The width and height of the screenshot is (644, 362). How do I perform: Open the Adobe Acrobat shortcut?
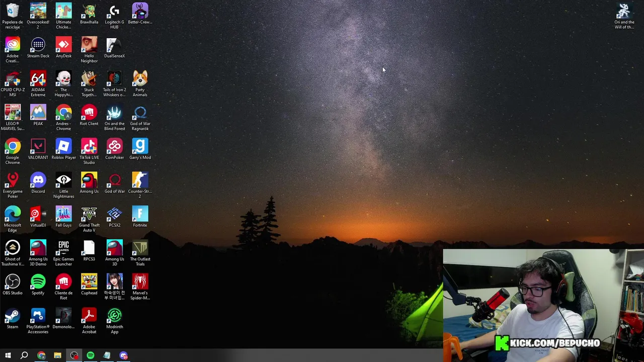[89, 320]
